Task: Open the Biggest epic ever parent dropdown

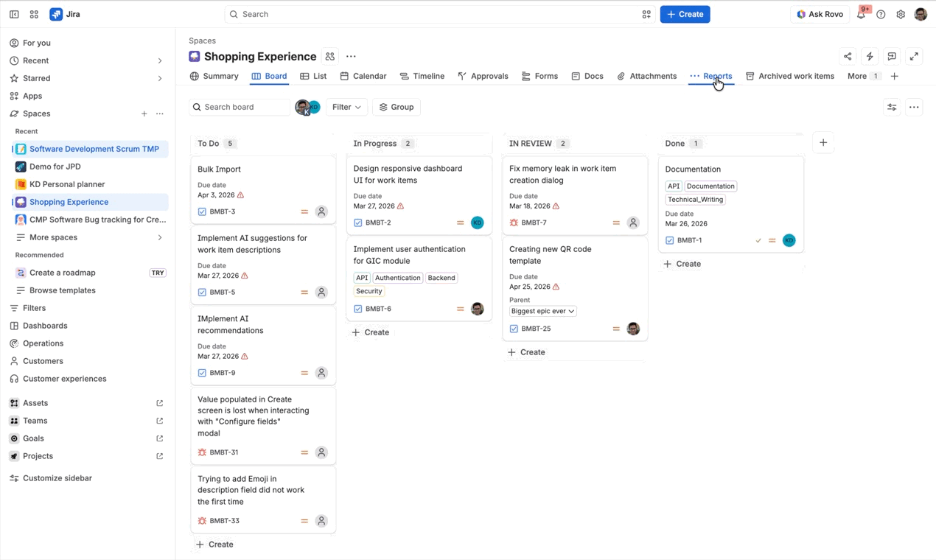Action: pos(543,311)
